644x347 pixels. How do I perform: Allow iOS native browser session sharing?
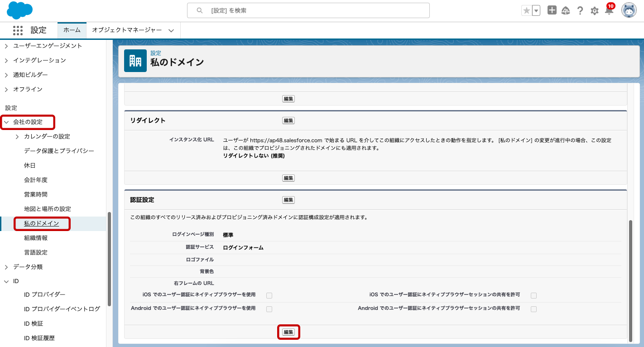pyautogui.click(x=533, y=296)
